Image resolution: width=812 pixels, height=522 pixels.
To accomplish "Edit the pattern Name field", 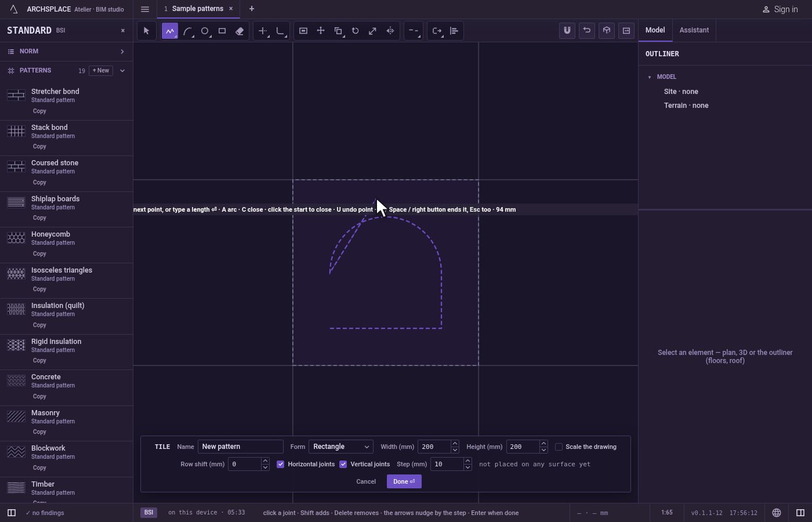I will tap(241, 447).
